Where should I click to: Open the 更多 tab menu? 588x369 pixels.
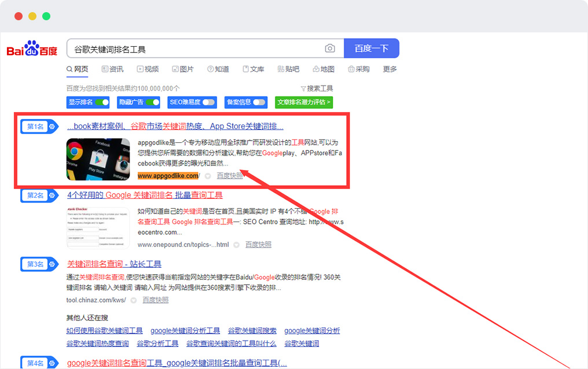click(x=389, y=69)
